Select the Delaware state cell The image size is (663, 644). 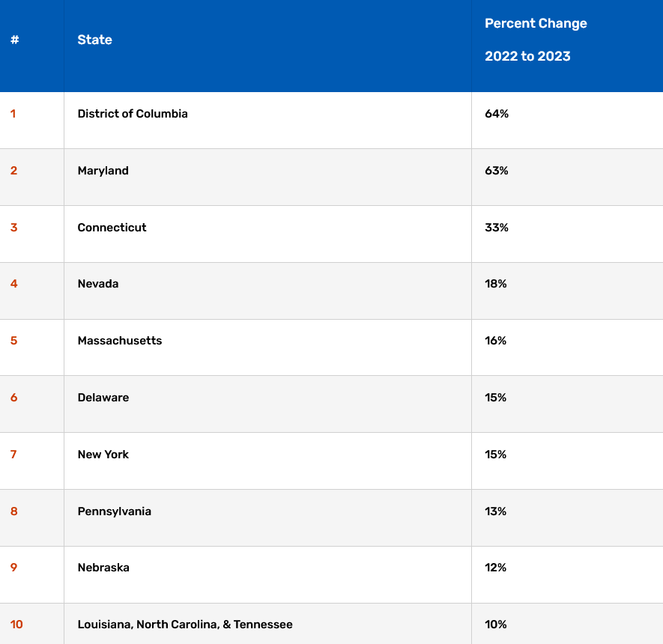tap(103, 398)
